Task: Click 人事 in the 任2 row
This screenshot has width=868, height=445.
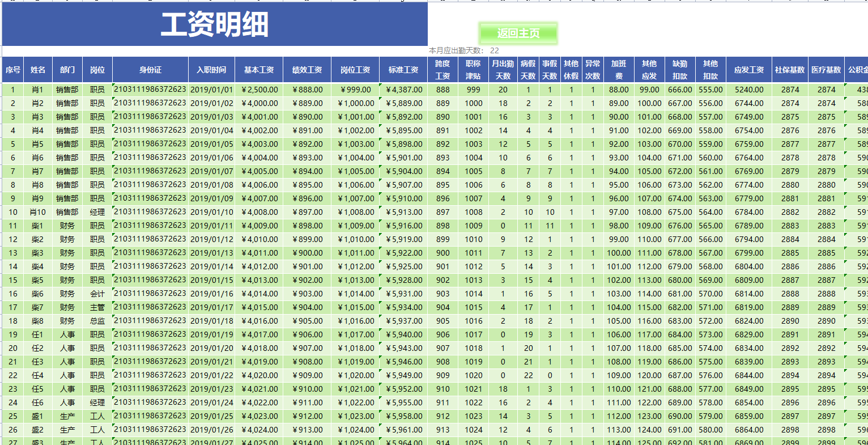Action: pyautogui.click(x=67, y=348)
